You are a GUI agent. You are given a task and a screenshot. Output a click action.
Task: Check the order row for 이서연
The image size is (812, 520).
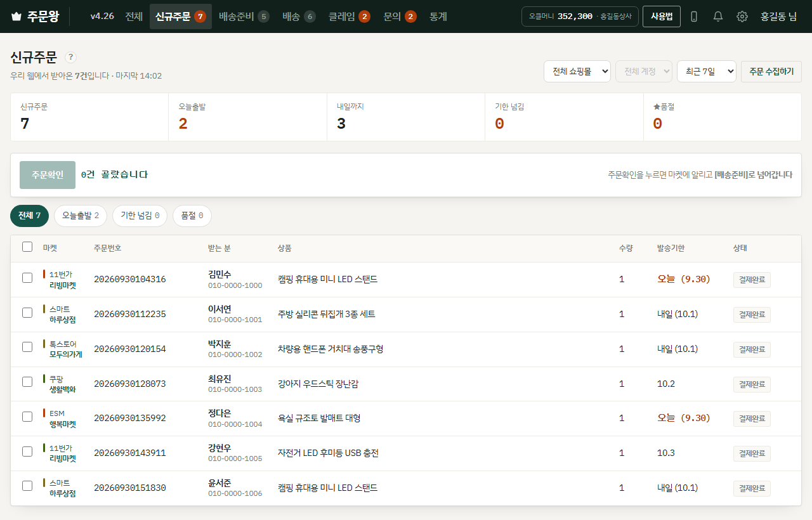pyautogui.click(x=27, y=313)
